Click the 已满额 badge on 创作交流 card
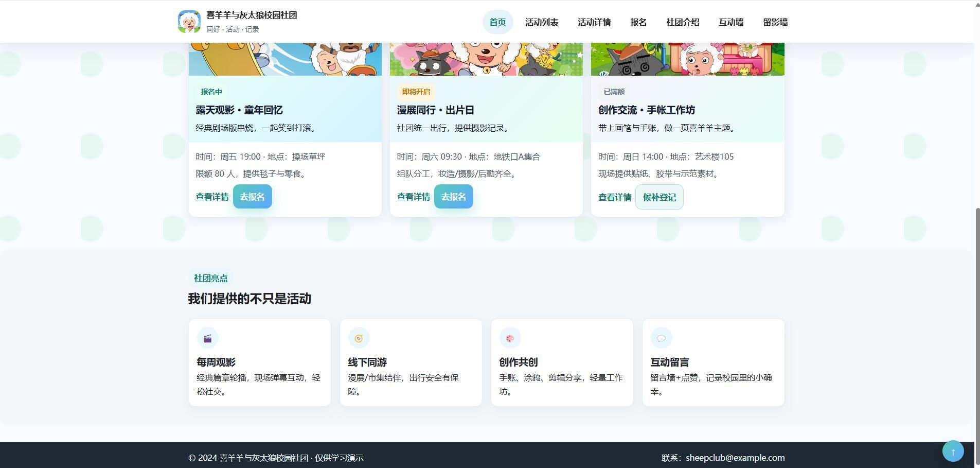Viewport: 980px width, 468px height. 614,91
